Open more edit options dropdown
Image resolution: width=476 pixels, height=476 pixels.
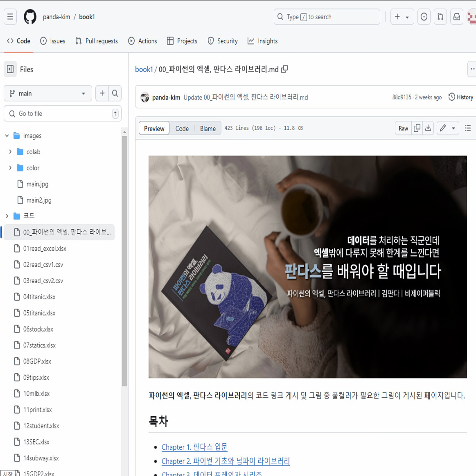tap(453, 128)
